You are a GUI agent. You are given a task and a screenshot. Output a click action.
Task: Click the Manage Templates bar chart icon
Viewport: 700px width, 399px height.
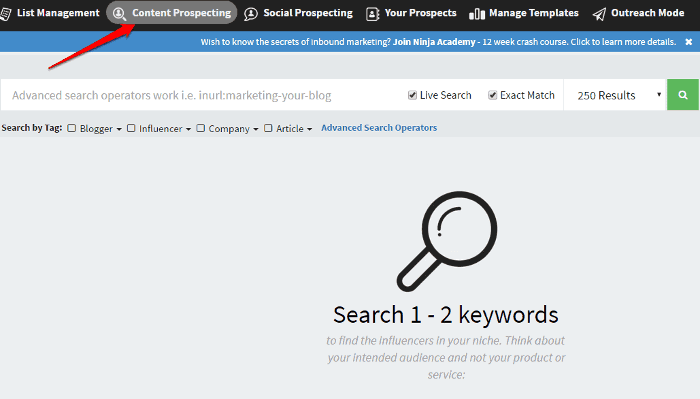(477, 14)
